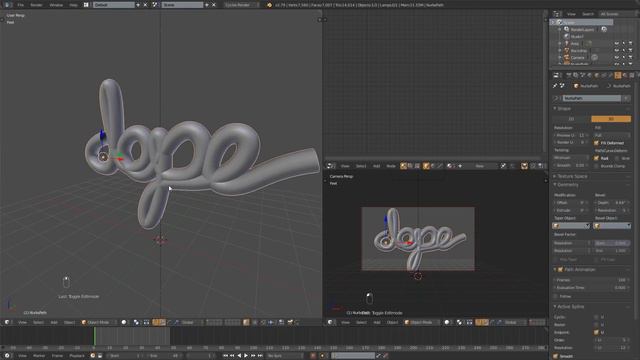
Task: Select the active curve Data properties tab
Action: (x=618, y=75)
